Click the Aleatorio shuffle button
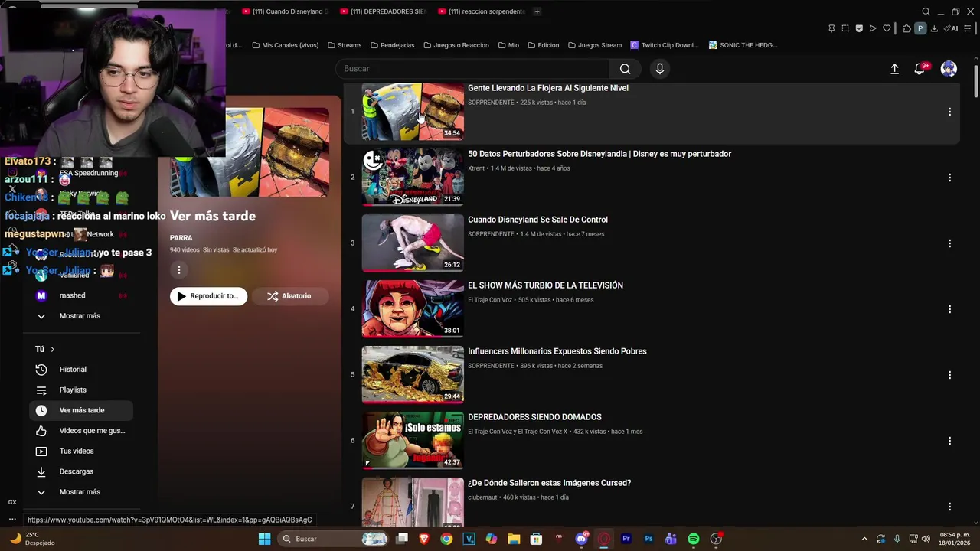Screen dimensions: 980x551 tap(289, 296)
